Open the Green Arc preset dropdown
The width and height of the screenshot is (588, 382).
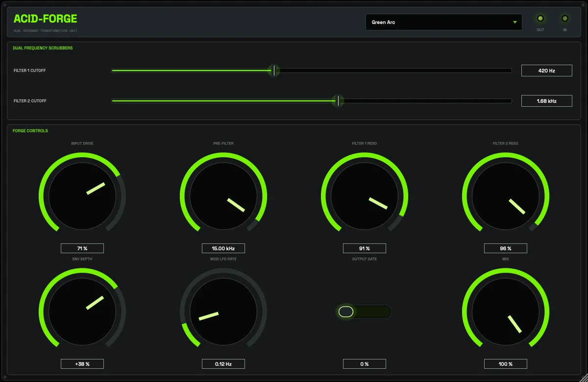coord(443,22)
